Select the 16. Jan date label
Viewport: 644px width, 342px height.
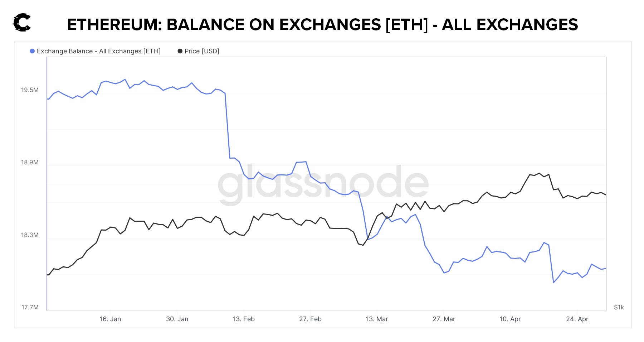[x=110, y=319]
